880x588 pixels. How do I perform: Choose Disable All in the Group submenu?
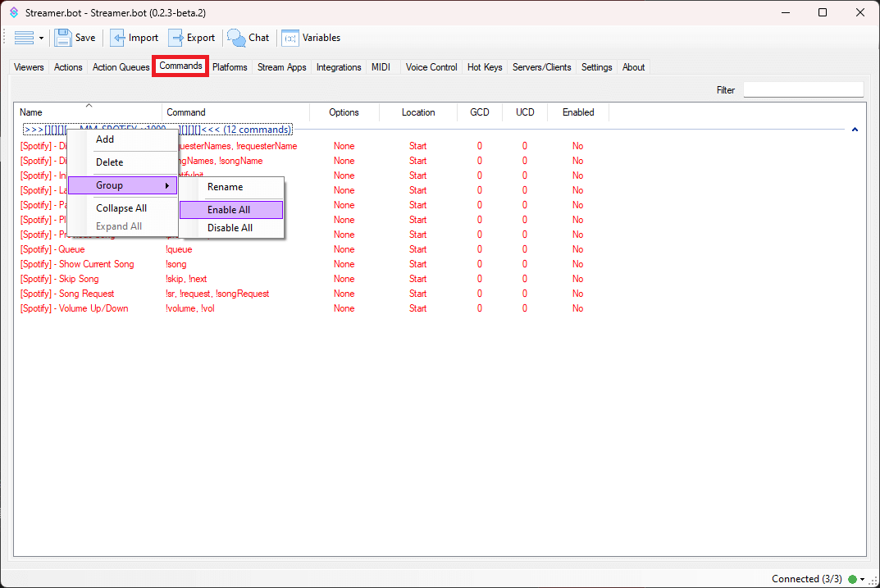[x=231, y=228]
